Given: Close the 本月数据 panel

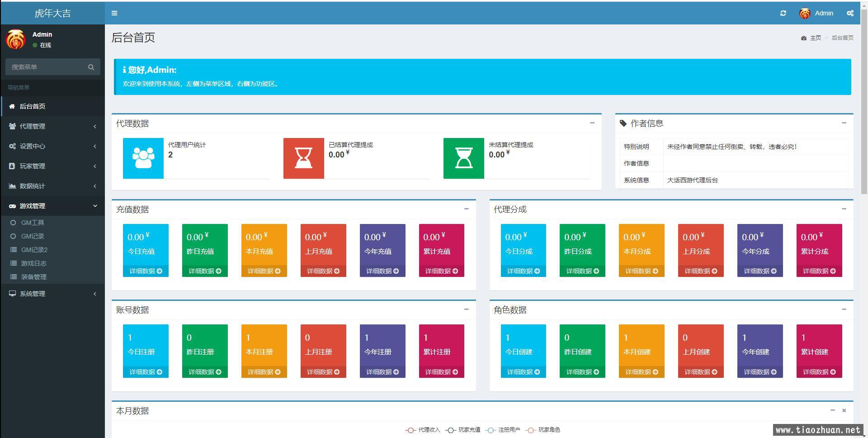Looking at the screenshot, I should 844,410.
